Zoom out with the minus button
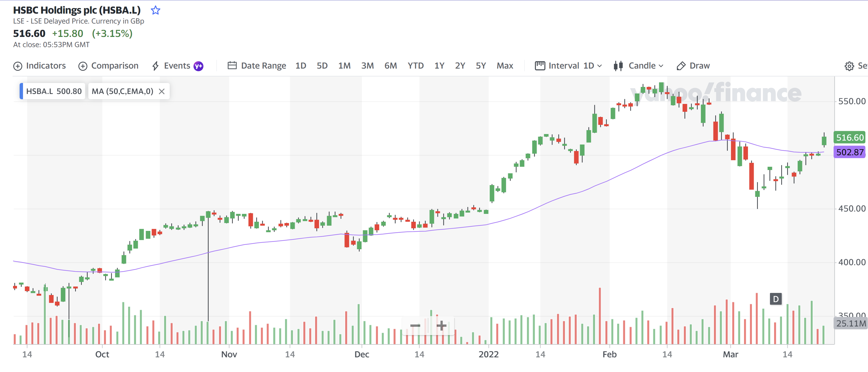868x372 pixels. (x=415, y=325)
